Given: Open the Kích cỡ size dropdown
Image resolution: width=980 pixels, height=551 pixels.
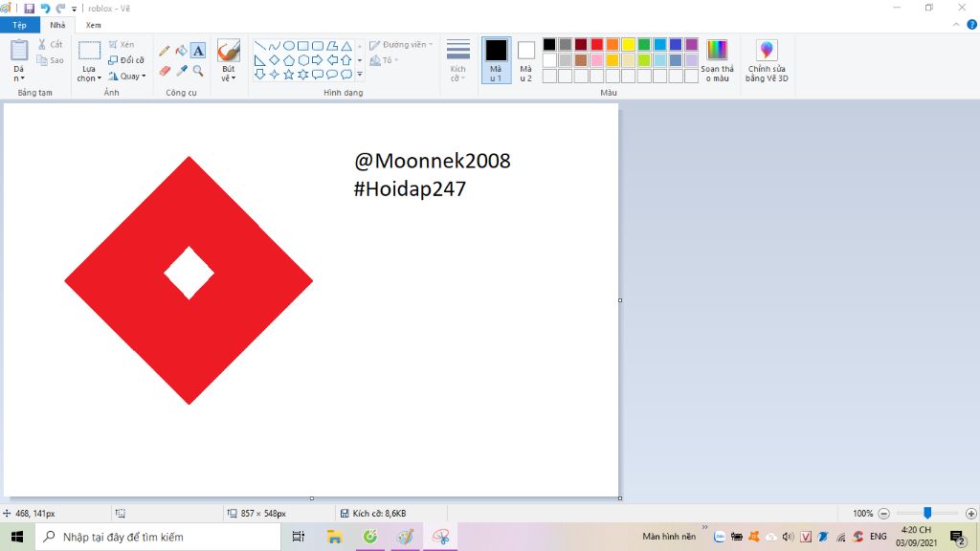Looking at the screenshot, I should click(x=458, y=60).
